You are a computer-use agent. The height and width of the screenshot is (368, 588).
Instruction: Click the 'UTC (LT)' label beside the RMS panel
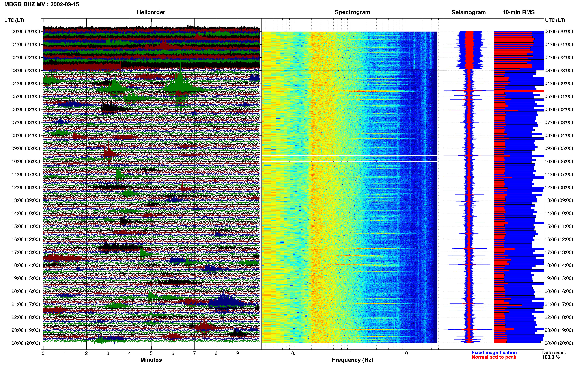point(555,20)
